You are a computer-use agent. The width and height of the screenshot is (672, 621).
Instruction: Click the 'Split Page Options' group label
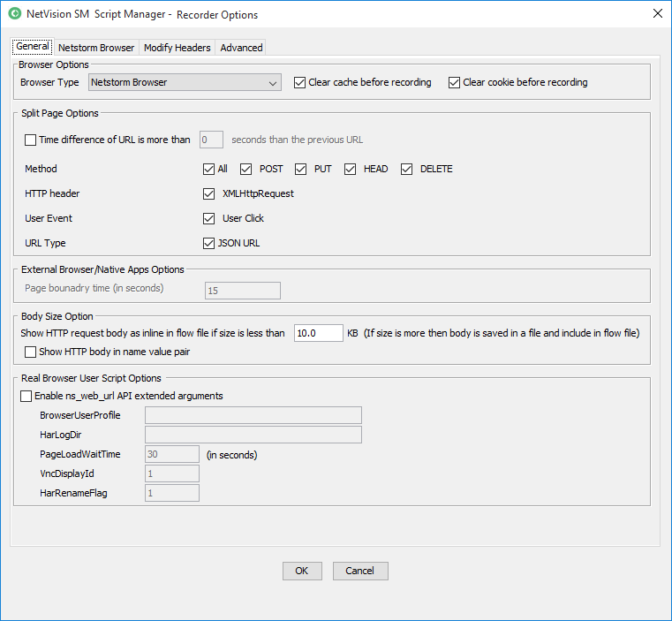[x=60, y=113]
